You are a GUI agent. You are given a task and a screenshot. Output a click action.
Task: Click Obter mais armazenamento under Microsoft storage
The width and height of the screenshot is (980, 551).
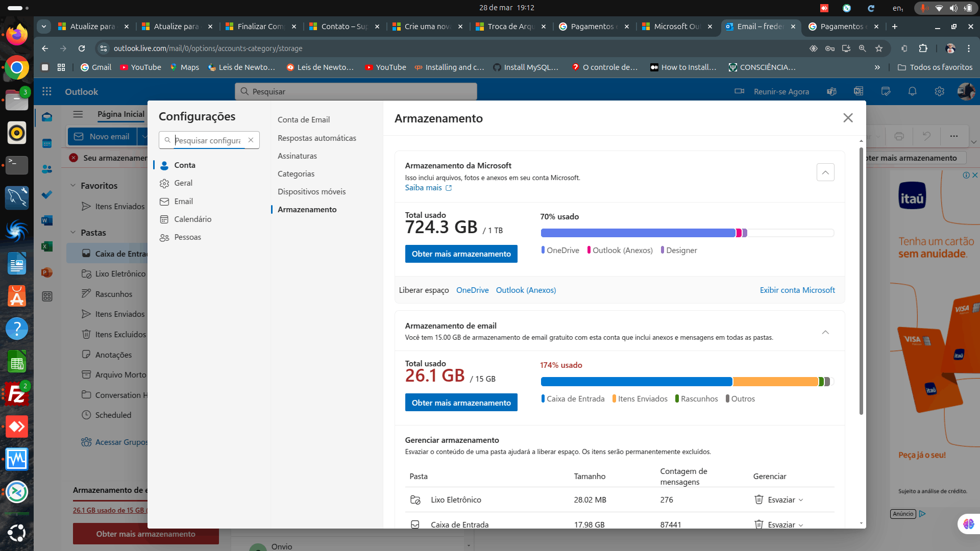tap(461, 254)
